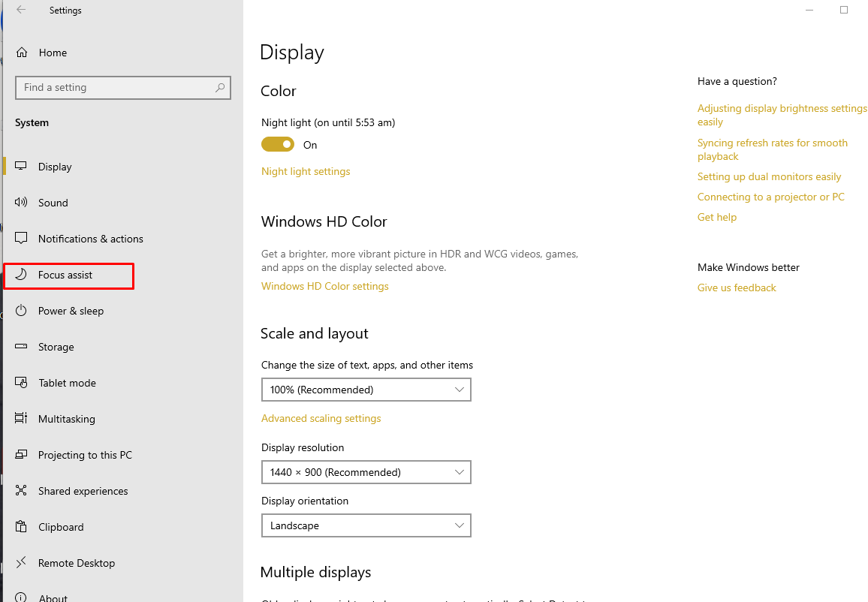Screen dimensions: 868x602
Task: Go to Home in the sidebar
Action: tap(53, 53)
